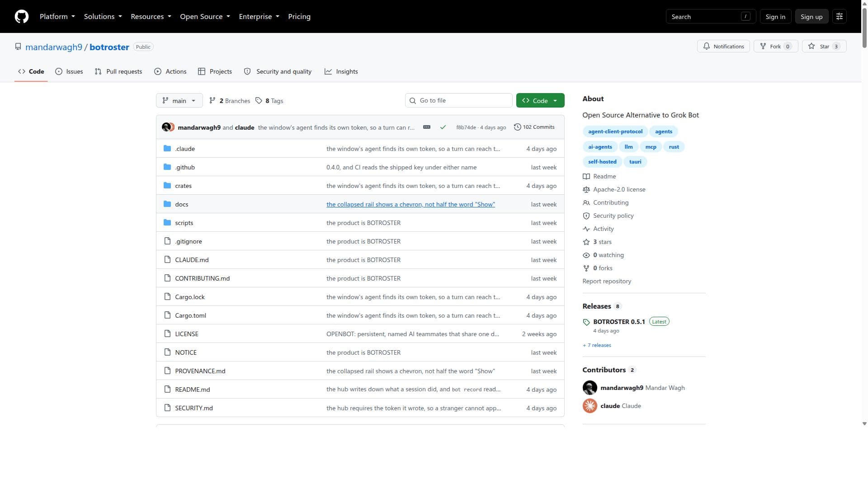Screen dimensions: 868x488
Task: Focus the Go to file field
Action: pyautogui.click(x=459, y=101)
